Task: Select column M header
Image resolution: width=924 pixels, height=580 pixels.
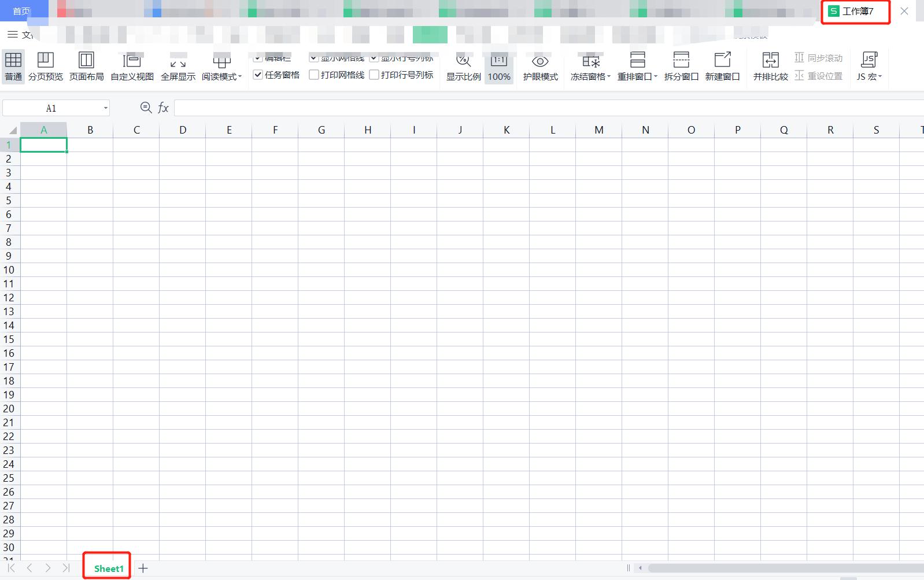Action: click(599, 130)
